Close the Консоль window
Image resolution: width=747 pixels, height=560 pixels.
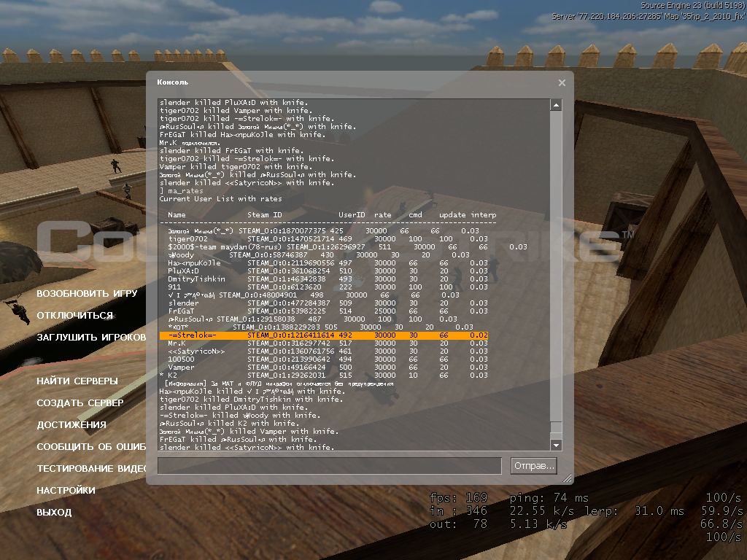pyautogui.click(x=562, y=83)
